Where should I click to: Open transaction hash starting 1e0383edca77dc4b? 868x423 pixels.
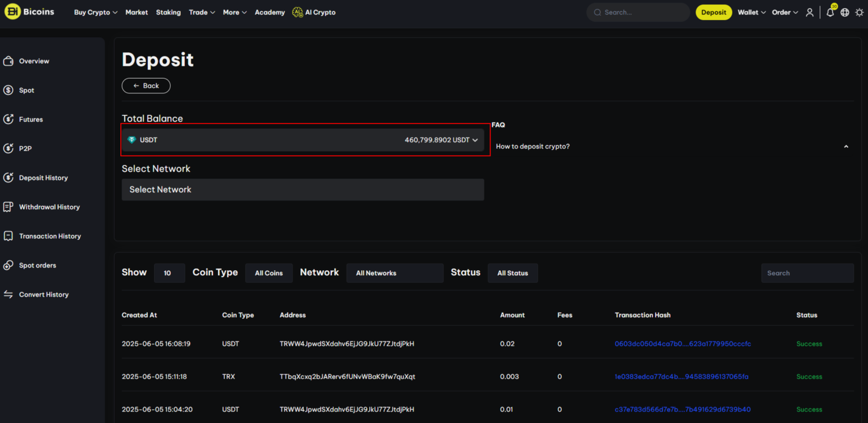pos(681,376)
